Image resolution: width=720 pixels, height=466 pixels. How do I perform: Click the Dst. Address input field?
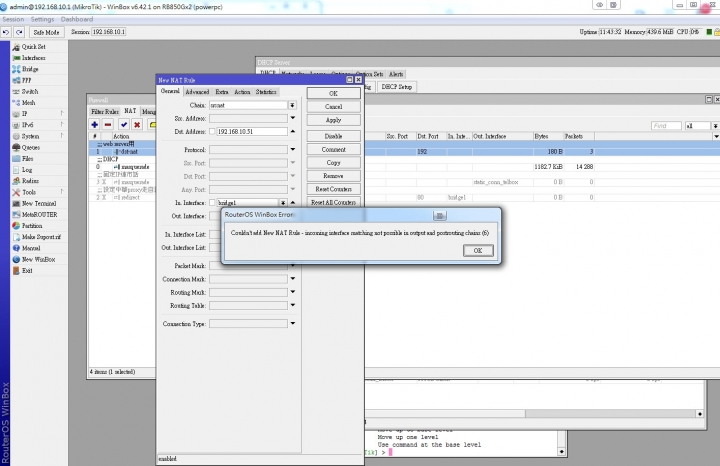pyautogui.click(x=252, y=131)
